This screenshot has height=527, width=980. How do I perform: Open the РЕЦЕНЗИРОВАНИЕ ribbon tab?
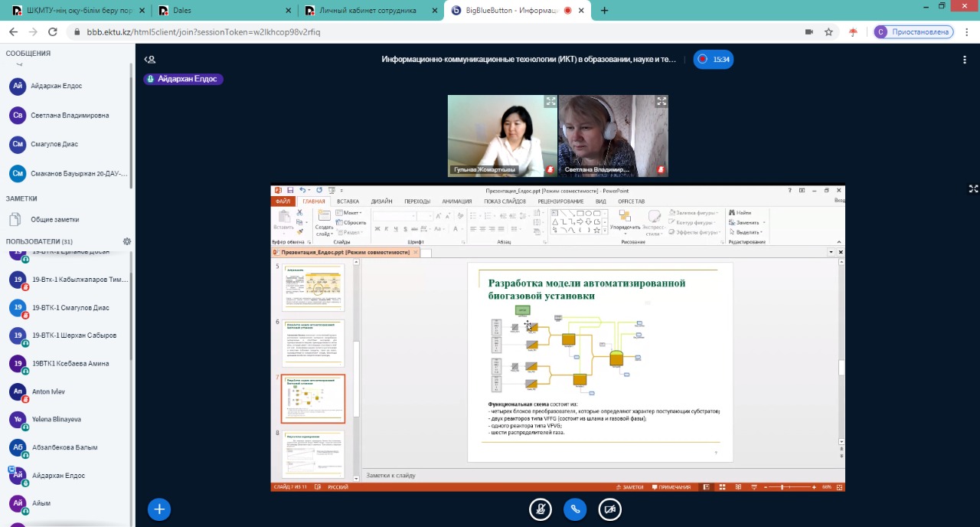[x=560, y=201]
